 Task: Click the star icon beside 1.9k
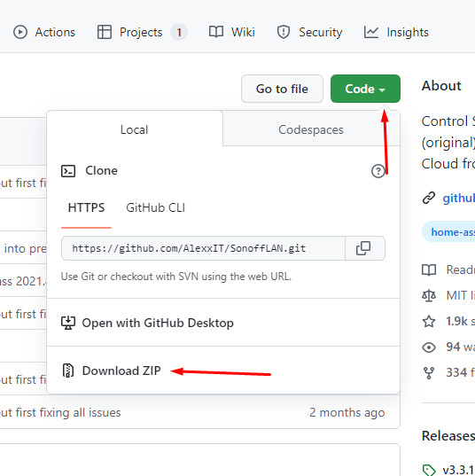click(429, 321)
